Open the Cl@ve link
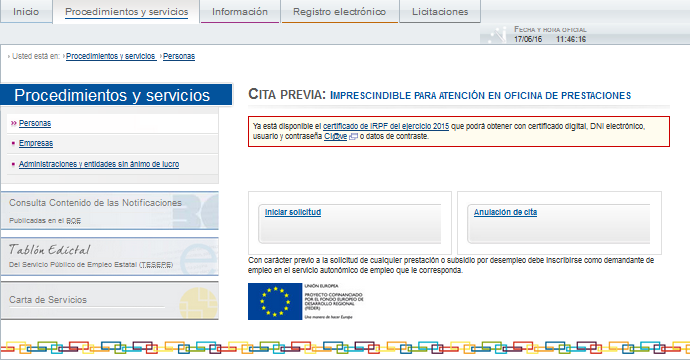 pos(335,136)
